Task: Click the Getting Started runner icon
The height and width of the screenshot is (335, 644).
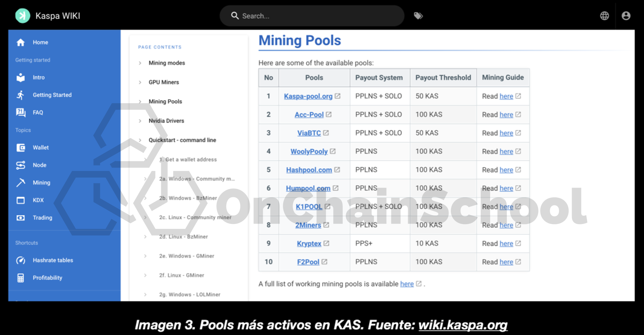Action: pyautogui.click(x=20, y=95)
